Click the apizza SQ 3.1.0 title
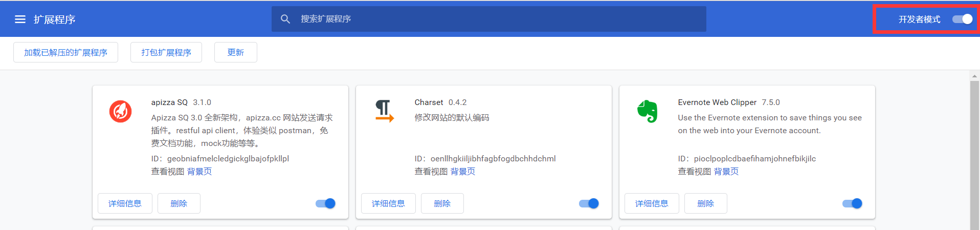The width and height of the screenshot is (980, 230). pos(181,102)
